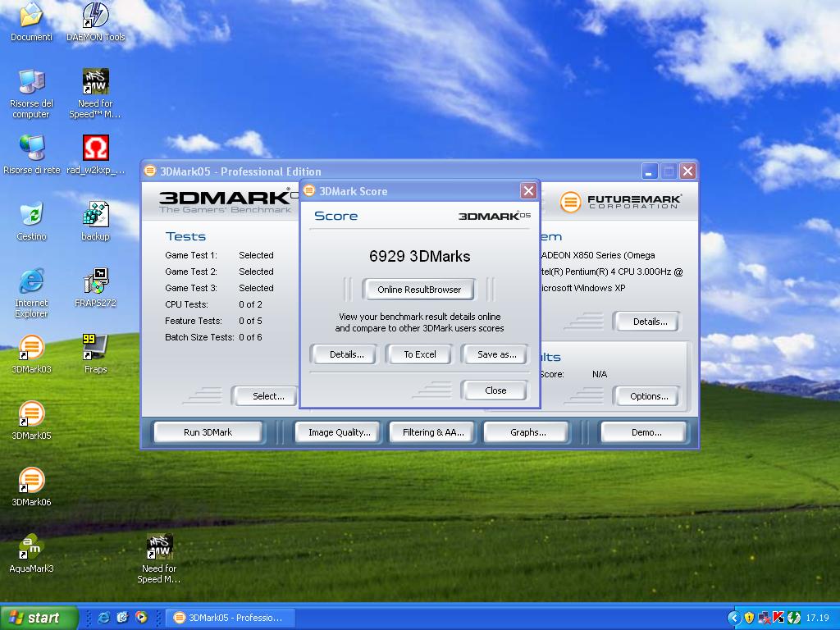Click the Save as... button

tap(496, 354)
